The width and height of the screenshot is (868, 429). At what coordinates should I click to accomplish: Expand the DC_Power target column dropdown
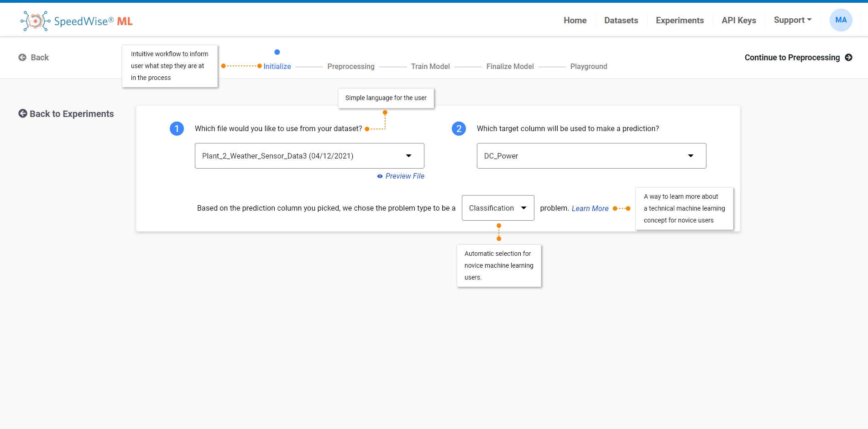pyautogui.click(x=591, y=156)
